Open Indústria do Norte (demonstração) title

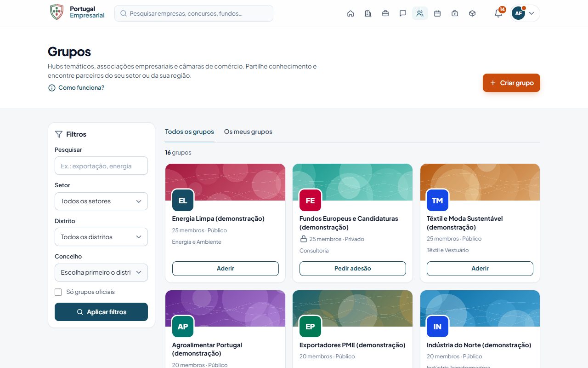click(479, 345)
